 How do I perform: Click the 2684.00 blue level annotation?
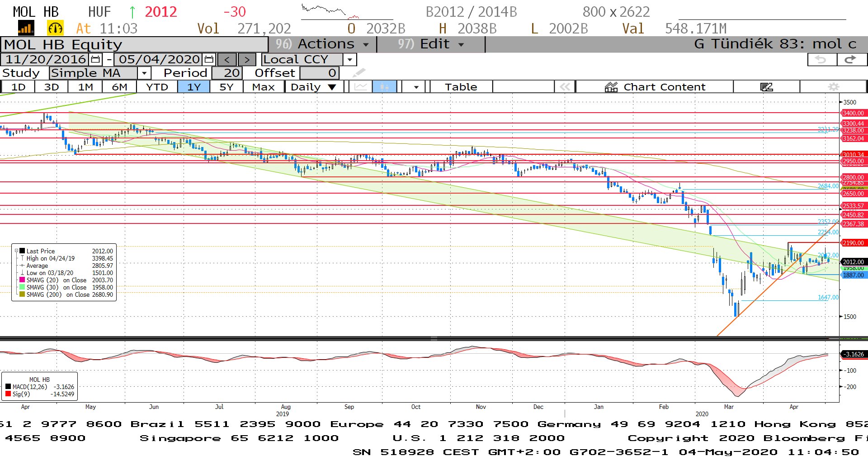click(828, 186)
